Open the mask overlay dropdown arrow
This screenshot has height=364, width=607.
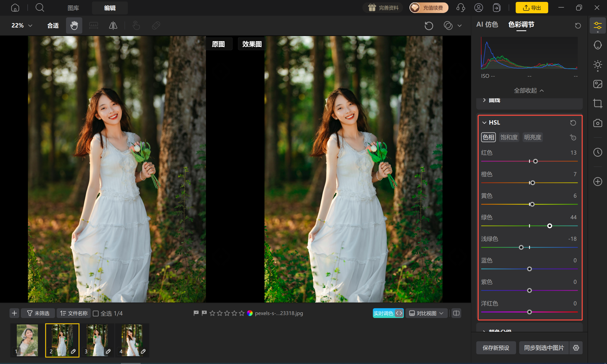[460, 26]
